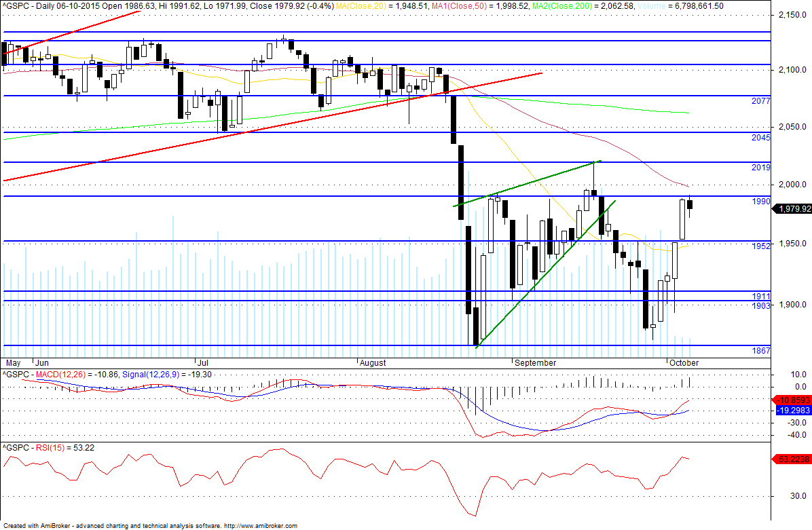Select the 2077 horizontal level label
This screenshot has width=812, height=530.
tap(760, 101)
